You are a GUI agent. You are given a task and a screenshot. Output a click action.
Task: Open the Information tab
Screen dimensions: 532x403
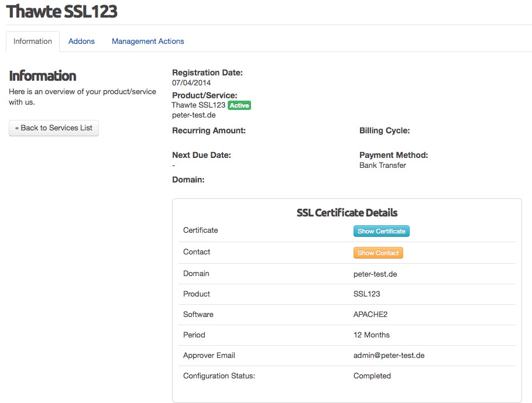click(x=33, y=42)
